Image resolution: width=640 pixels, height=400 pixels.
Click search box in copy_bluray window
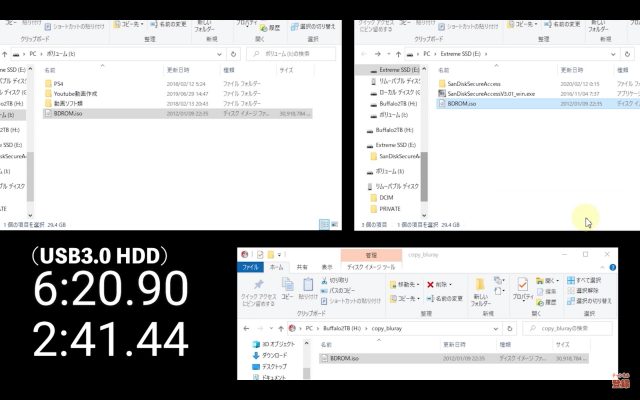(x=568, y=328)
